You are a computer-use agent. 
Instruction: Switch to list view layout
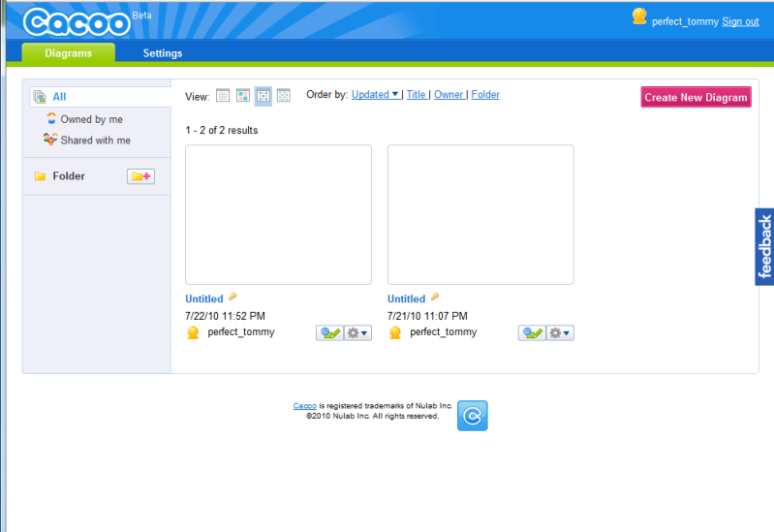pos(222,95)
